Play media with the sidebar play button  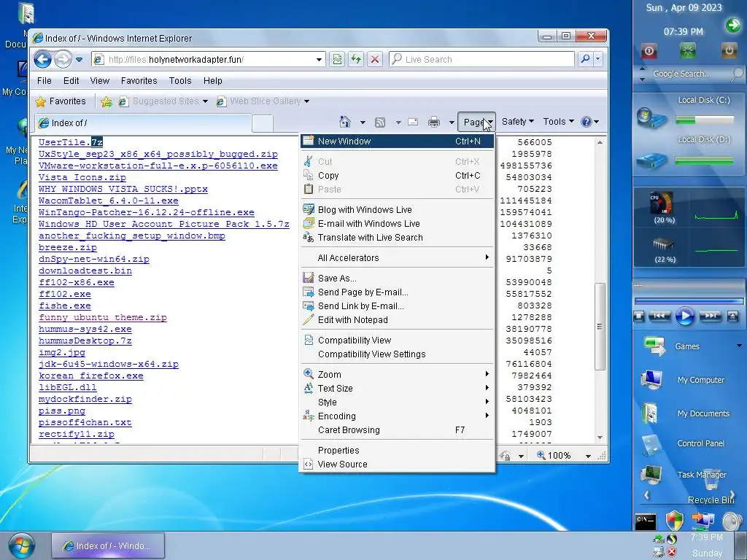coord(684,316)
